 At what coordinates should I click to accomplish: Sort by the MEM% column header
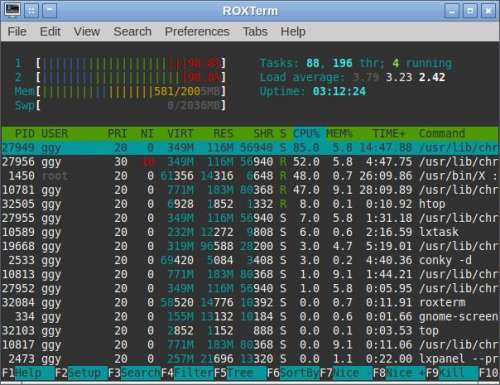pos(339,134)
